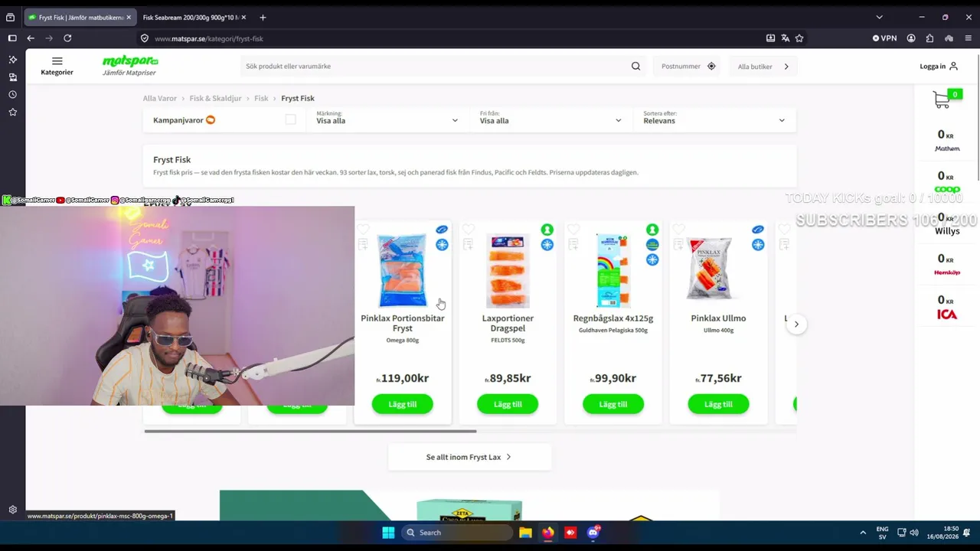Go to Alla Varor breadcrumb
This screenshot has height=551, width=980.
point(159,98)
